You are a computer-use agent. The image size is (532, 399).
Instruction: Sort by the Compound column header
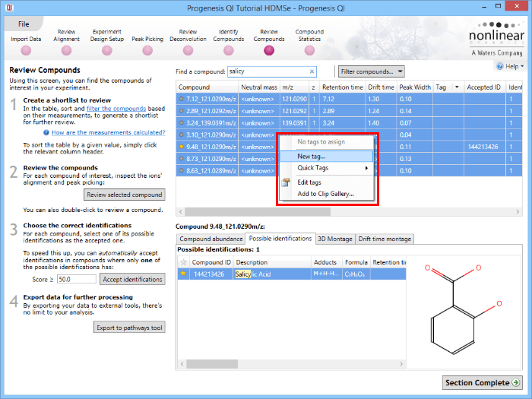[x=207, y=87]
